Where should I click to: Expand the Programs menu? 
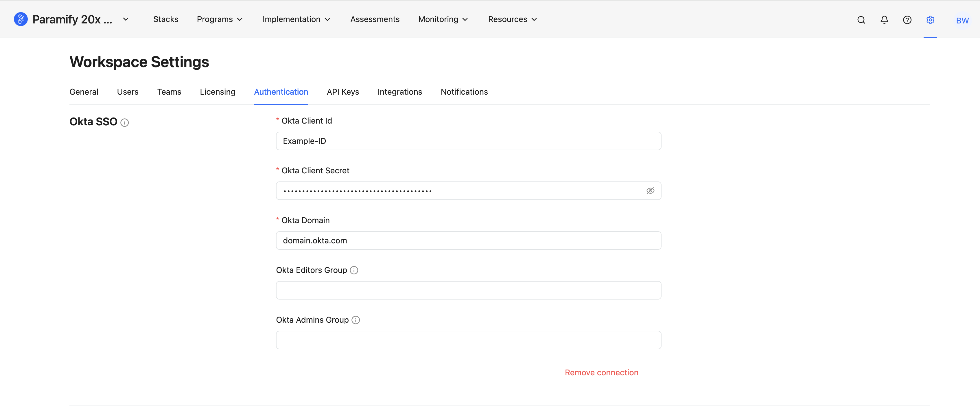[220, 19]
